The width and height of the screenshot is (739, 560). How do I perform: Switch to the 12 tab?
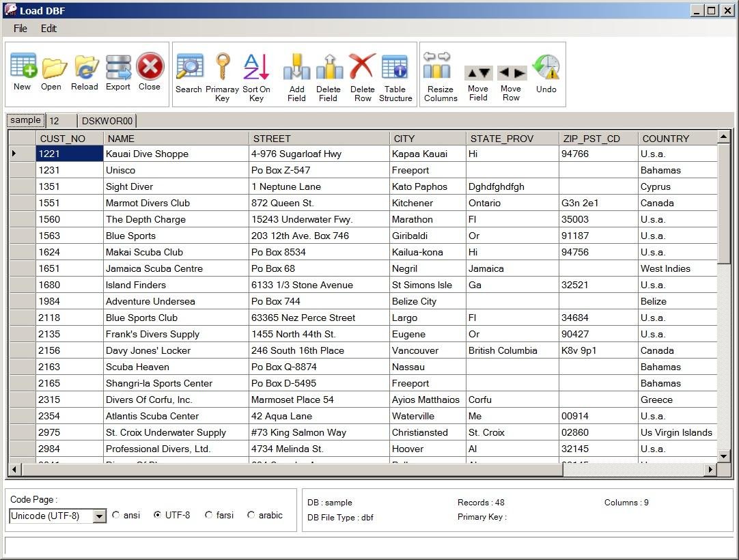pyautogui.click(x=61, y=121)
